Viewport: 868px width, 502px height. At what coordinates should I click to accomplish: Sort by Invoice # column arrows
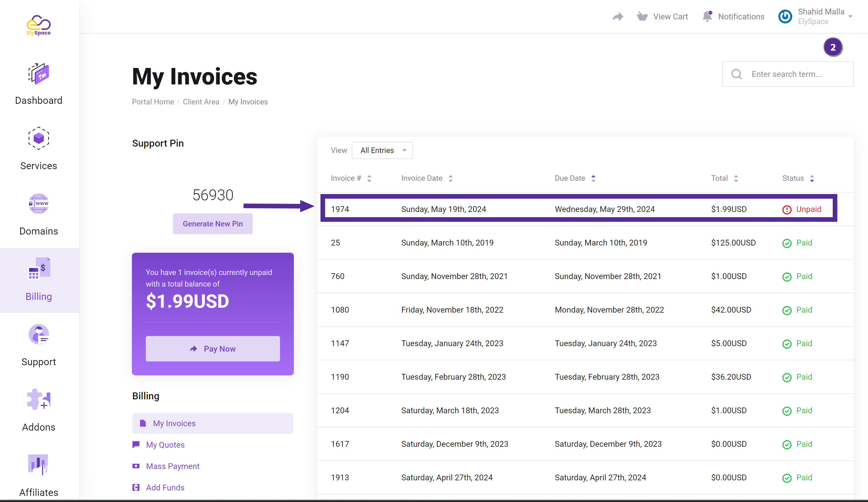click(x=369, y=178)
